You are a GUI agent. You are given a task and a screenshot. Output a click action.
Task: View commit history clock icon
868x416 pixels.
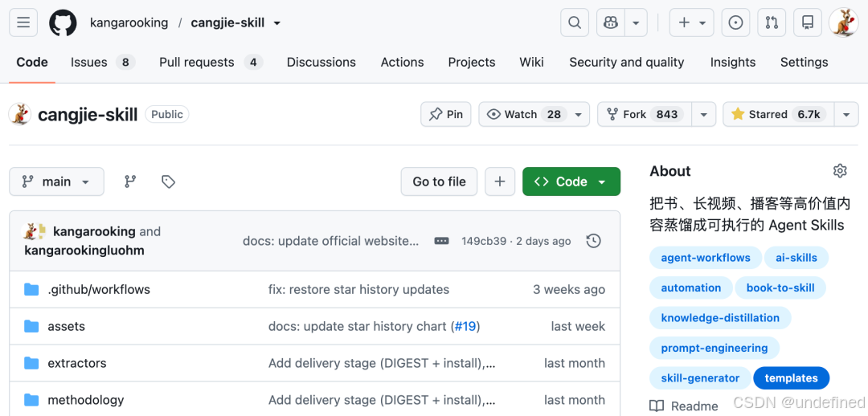[x=593, y=241]
